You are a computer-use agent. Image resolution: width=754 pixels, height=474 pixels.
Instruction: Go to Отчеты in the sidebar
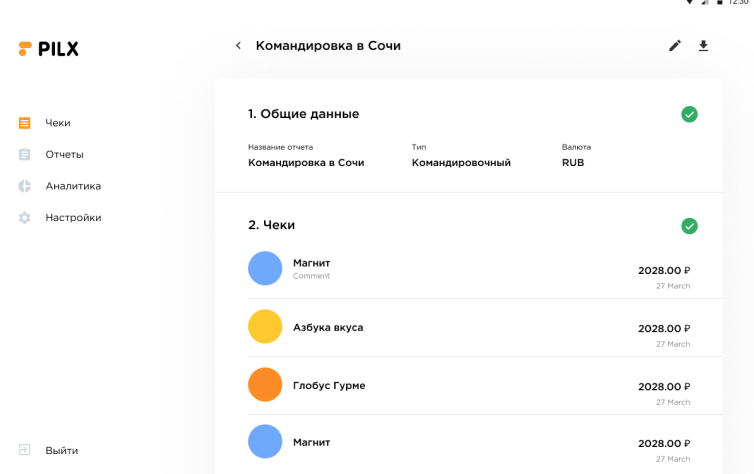(x=64, y=154)
